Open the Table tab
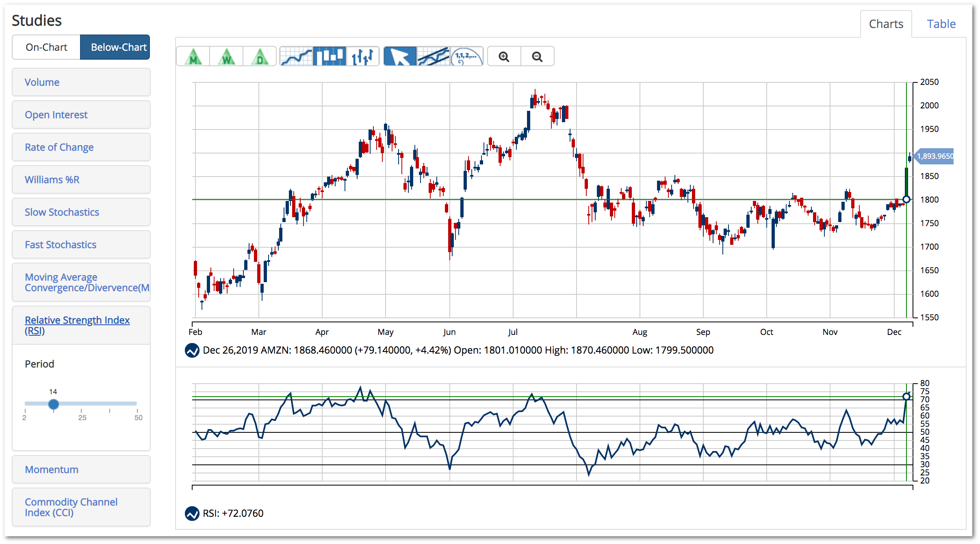This screenshot has width=980, height=544. tap(941, 24)
